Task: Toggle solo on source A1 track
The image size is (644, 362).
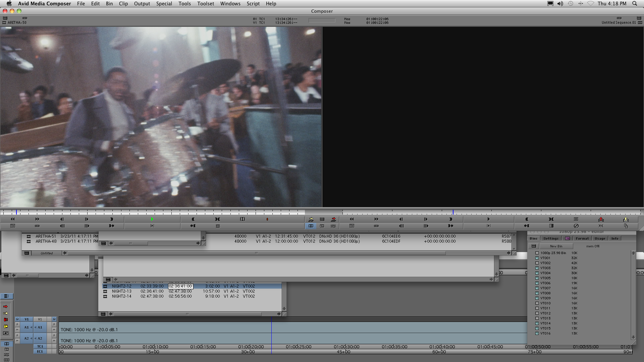Action: (17, 324)
